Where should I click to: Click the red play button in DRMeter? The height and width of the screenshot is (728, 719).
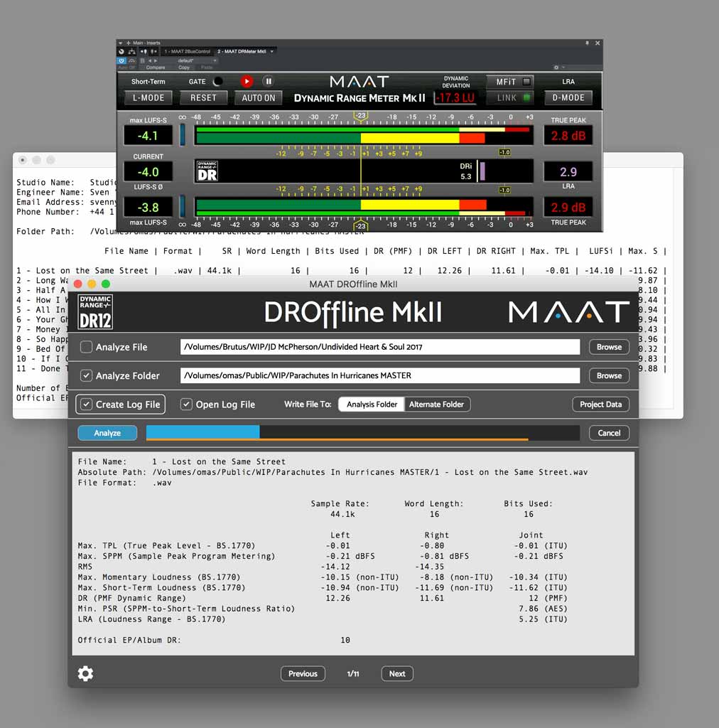[247, 82]
